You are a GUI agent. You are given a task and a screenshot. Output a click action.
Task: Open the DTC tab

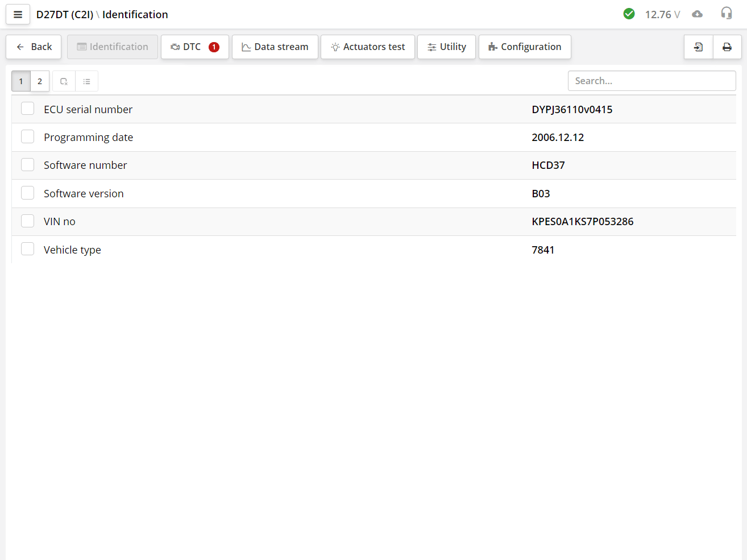click(x=194, y=47)
